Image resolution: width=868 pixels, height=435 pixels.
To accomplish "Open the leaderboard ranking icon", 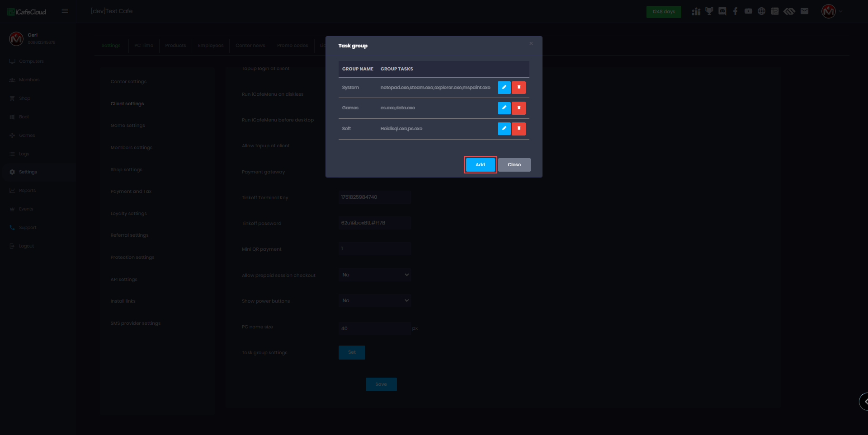I will pos(696,11).
